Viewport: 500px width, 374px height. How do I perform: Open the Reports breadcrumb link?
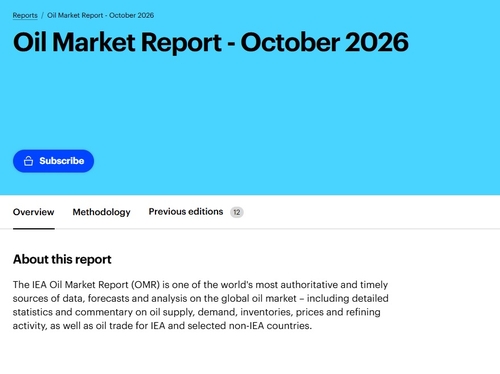(x=25, y=15)
